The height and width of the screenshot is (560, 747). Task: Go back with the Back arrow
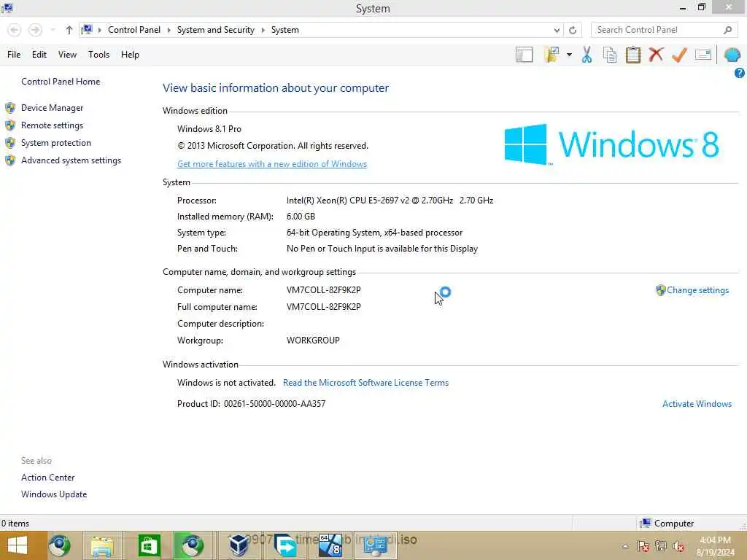pyautogui.click(x=15, y=30)
